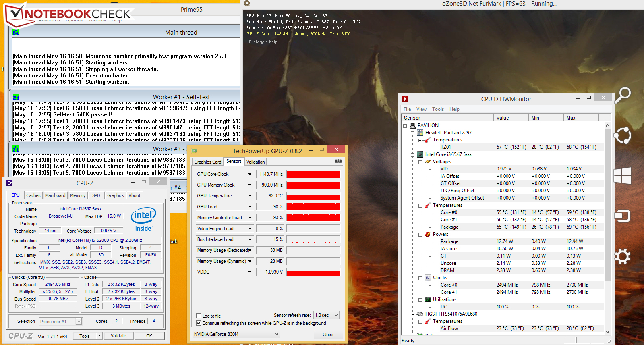Viewport: 644px width, 345px height.
Task: Open the NVIDIA GeForce 830M device dropdown
Action: click(x=236, y=334)
